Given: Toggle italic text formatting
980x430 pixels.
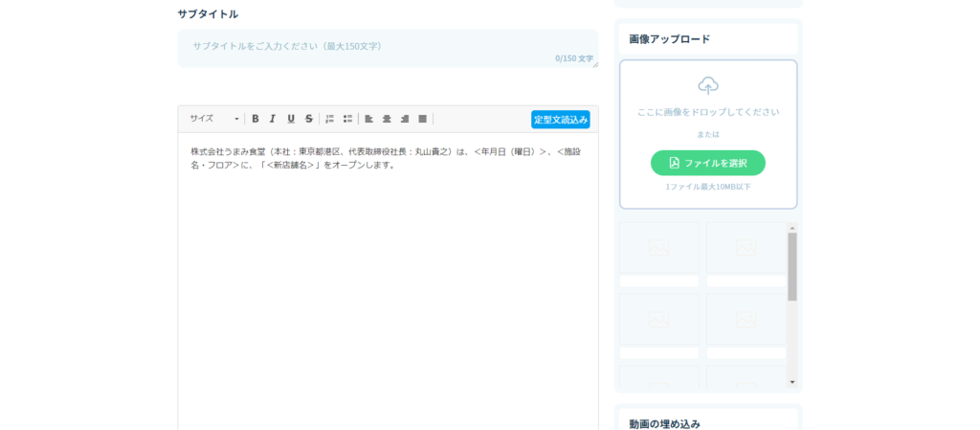Looking at the screenshot, I should click(x=273, y=119).
